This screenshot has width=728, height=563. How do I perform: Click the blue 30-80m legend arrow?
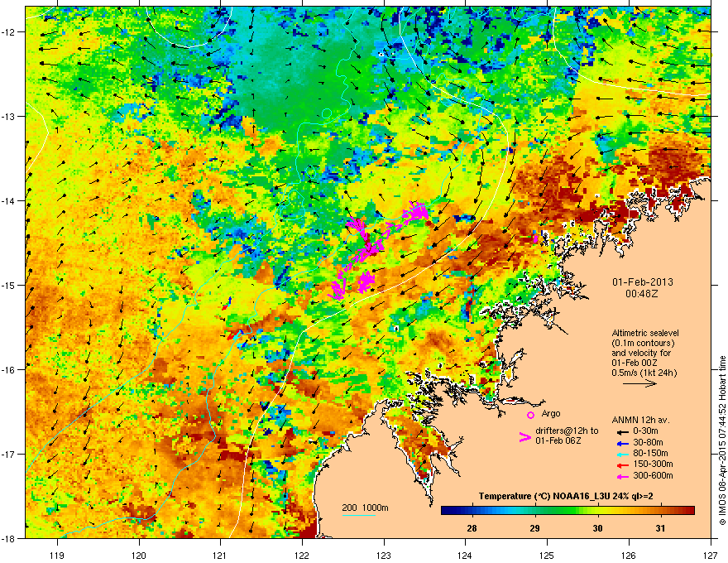[x=622, y=444]
